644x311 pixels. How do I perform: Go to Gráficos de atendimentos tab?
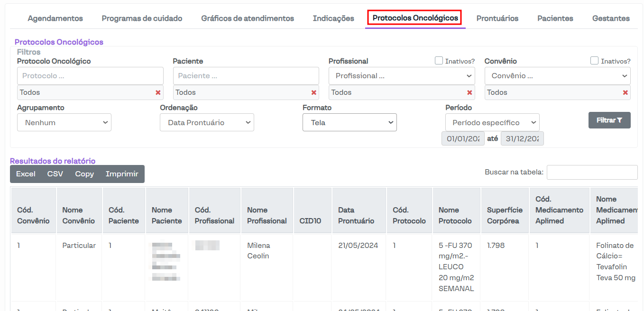[247, 18]
